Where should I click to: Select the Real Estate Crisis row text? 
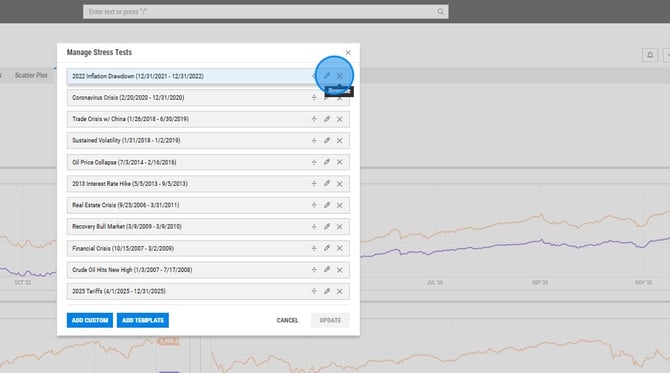(126, 206)
